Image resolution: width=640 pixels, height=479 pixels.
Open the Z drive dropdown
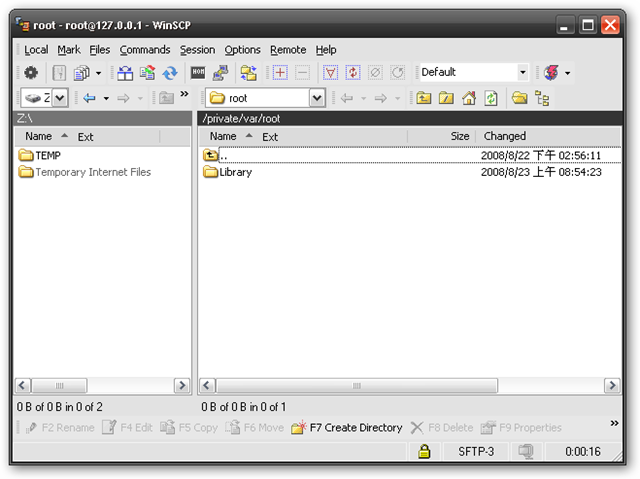tap(60, 98)
